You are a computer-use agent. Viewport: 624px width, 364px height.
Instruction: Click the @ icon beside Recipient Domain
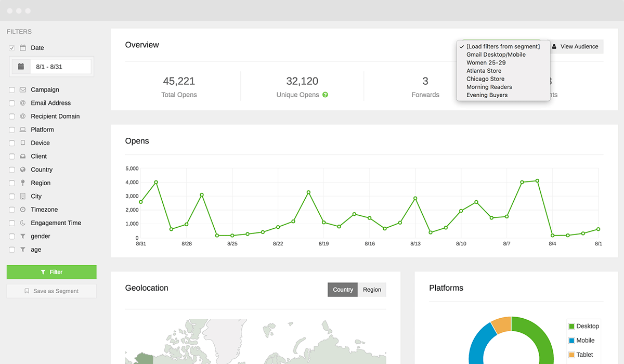23,116
